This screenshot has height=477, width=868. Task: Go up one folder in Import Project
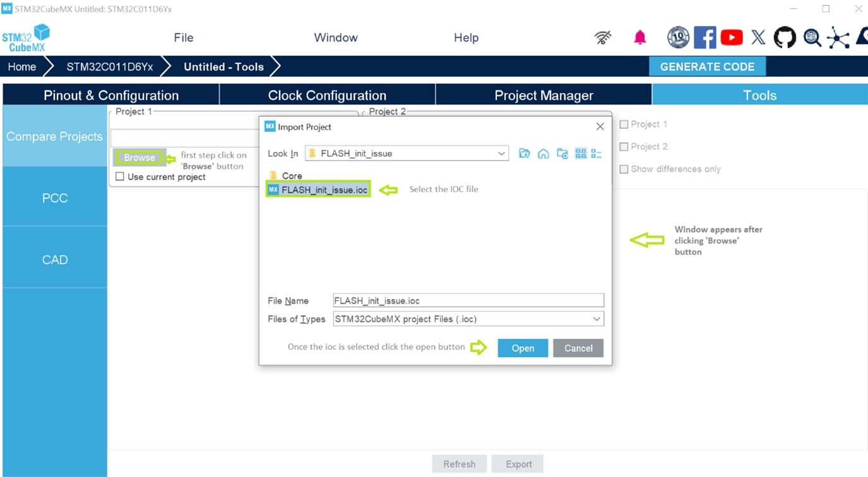click(x=524, y=154)
